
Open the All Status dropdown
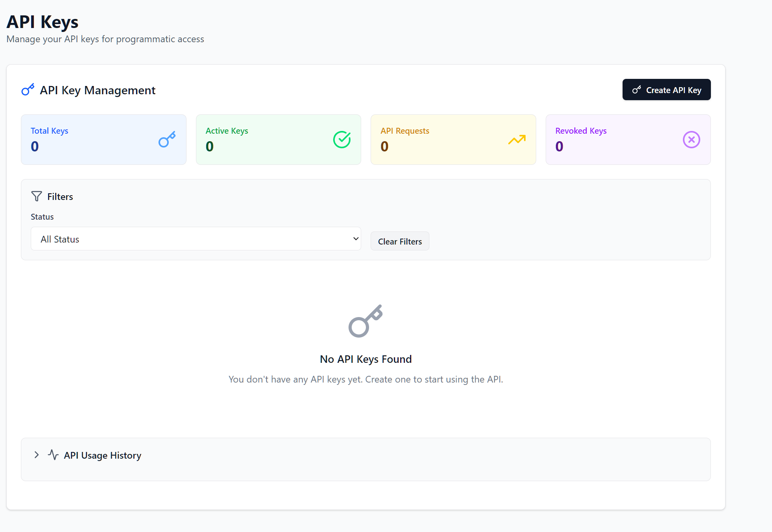[x=196, y=239]
